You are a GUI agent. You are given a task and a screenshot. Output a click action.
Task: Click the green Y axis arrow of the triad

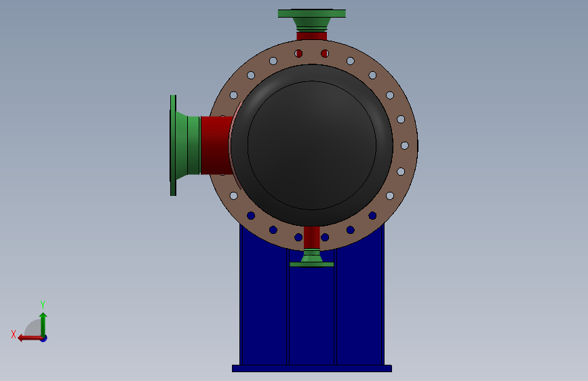pos(43,324)
